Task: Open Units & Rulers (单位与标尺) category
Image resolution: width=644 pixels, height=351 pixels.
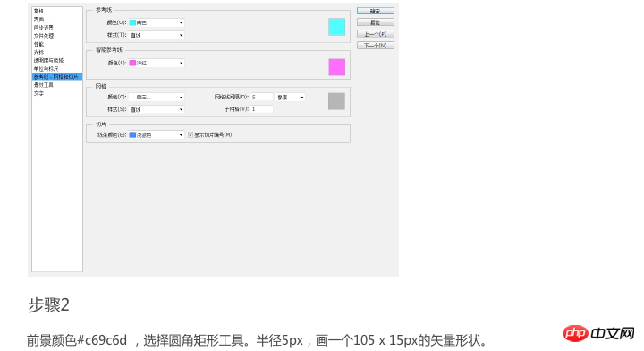Action: pos(46,69)
